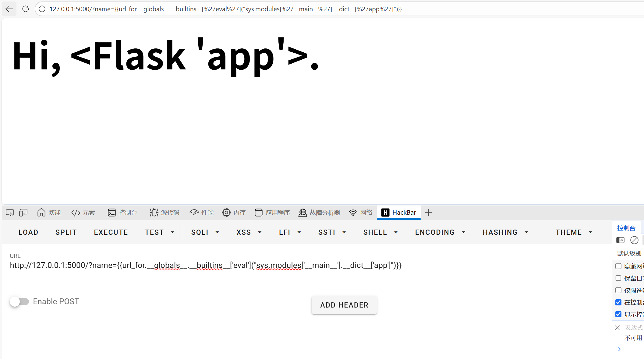Screen dimensions: 644x359
Task: Open the Memory panel
Action: 234,212
